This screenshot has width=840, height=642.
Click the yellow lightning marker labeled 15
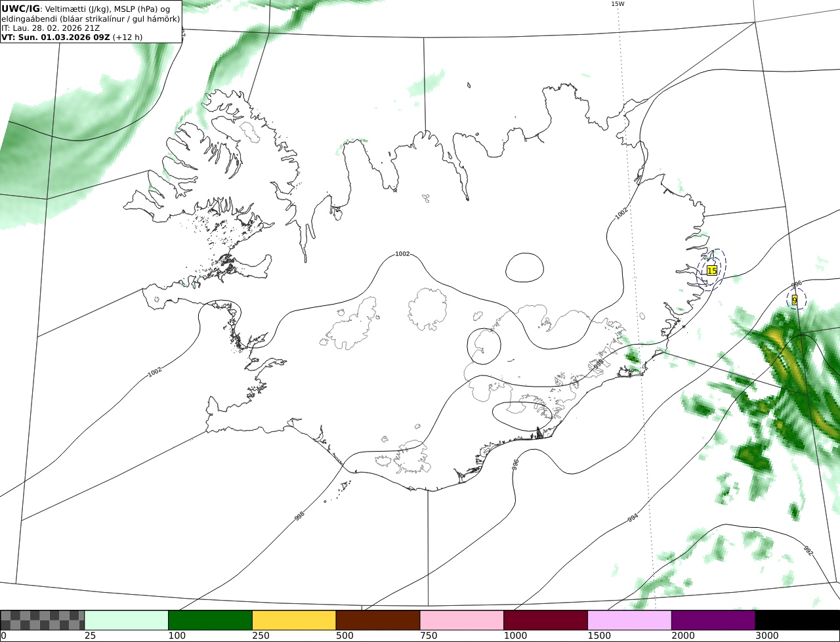[712, 270]
